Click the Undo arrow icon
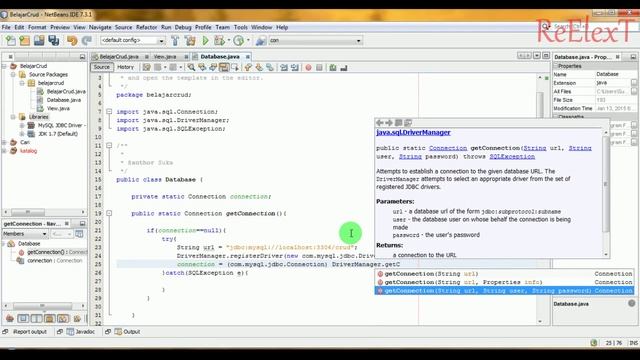 [72, 40]
